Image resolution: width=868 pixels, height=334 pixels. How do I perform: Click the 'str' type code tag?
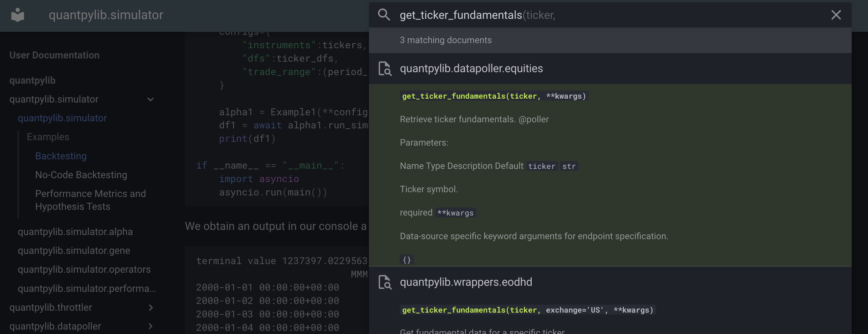(569, 166)
